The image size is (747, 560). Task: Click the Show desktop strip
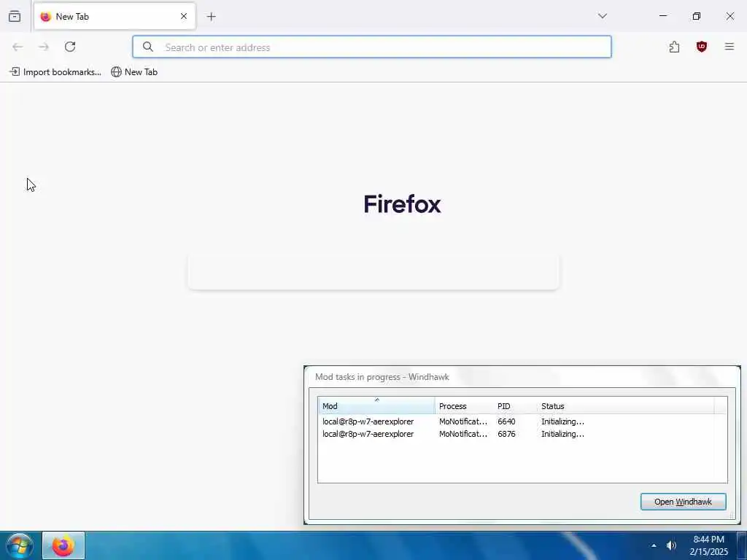click(742, 545)
